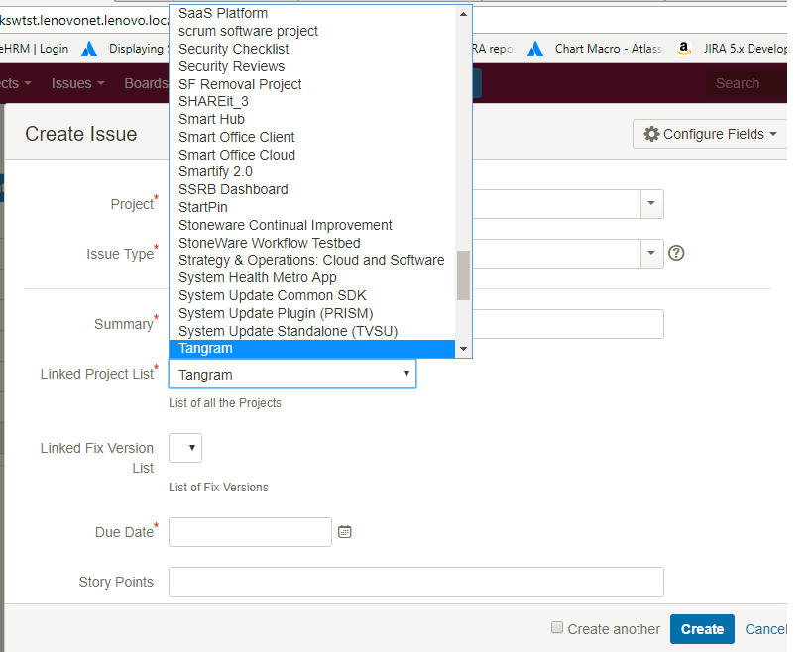Choose Smartify 2.0 from the list

312,171
